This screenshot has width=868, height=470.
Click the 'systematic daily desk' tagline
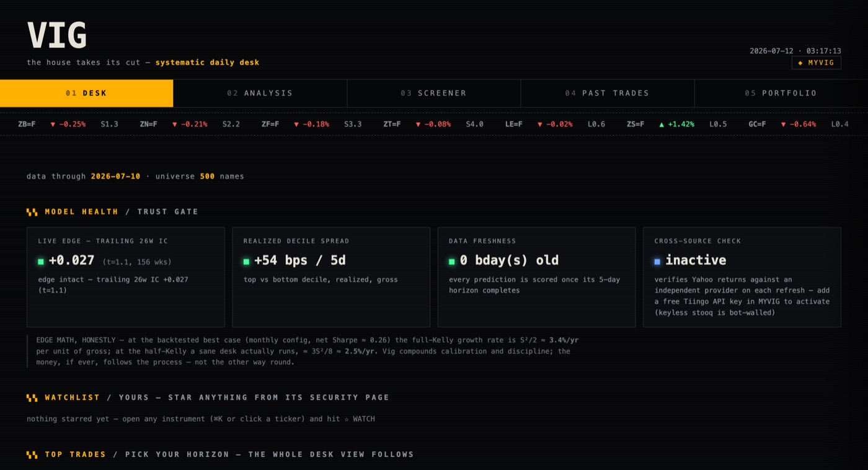[x=207, y=63]
